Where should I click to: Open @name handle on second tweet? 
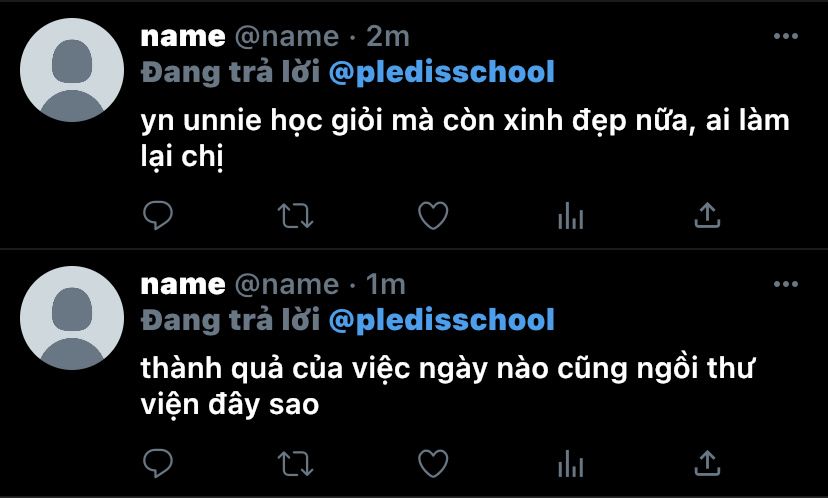287,285
